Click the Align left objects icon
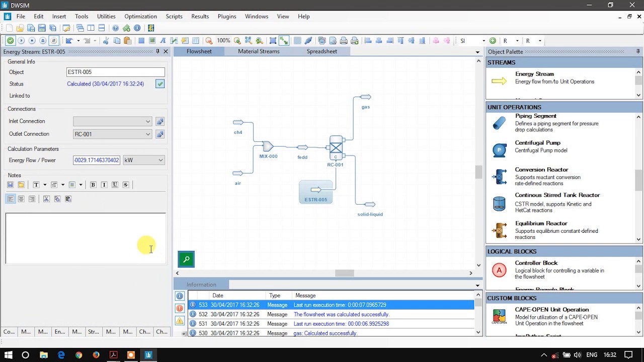This screenshot has width=644, height=362. tap(368, 41)
